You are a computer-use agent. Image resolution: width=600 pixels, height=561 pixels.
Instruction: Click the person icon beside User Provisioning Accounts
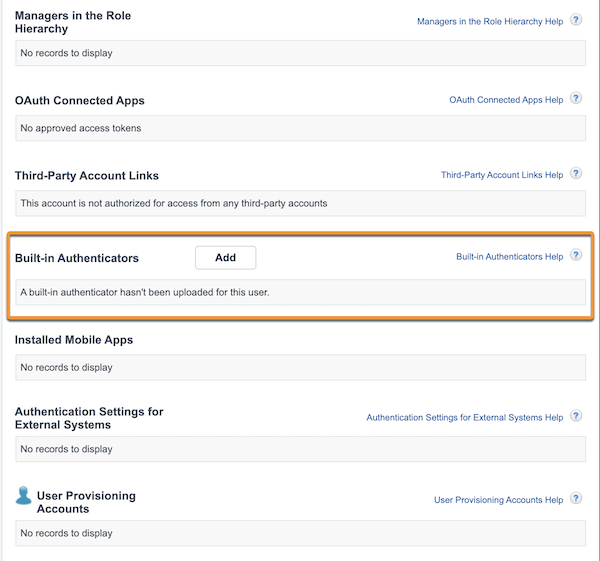(23, 495)
